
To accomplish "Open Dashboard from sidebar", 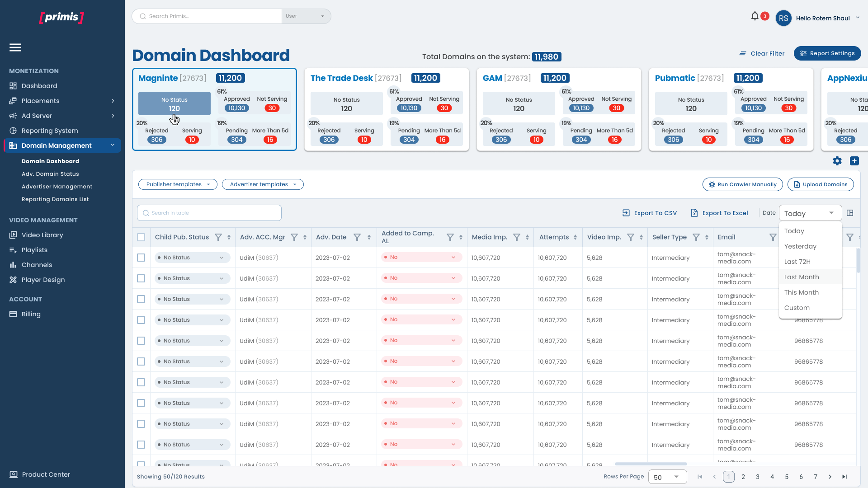I will coord(39,86).
